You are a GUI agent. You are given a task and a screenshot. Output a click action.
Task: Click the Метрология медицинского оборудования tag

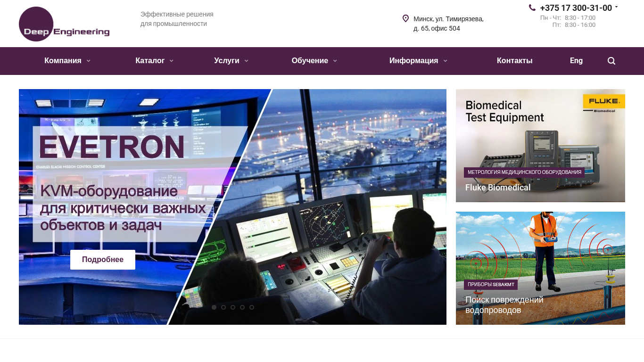(524, 173)
